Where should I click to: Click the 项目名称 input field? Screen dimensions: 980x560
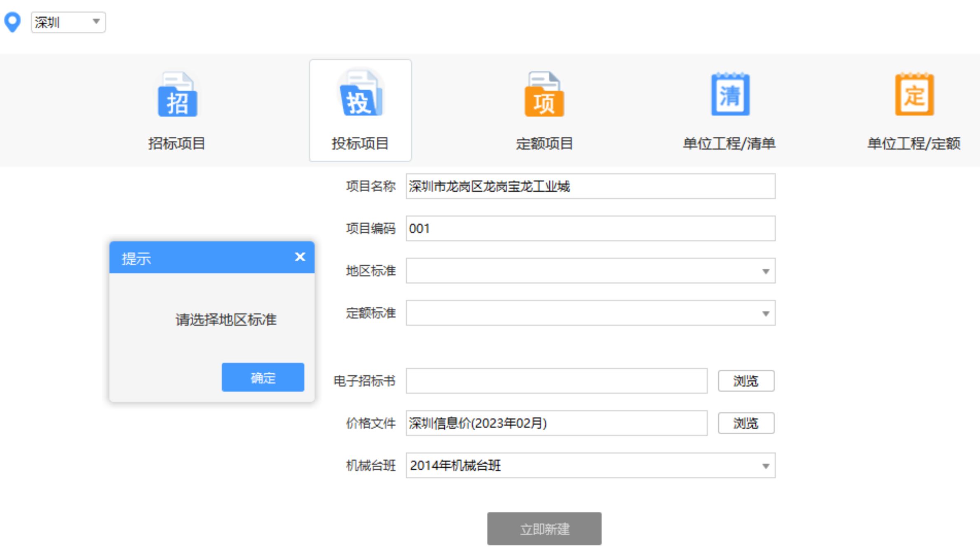(591, 186)
